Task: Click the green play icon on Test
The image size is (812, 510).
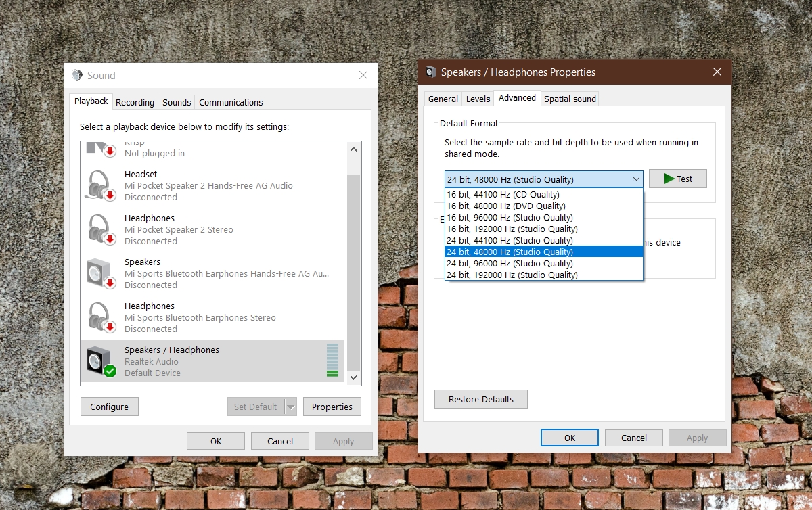Action: pos(669,179)
